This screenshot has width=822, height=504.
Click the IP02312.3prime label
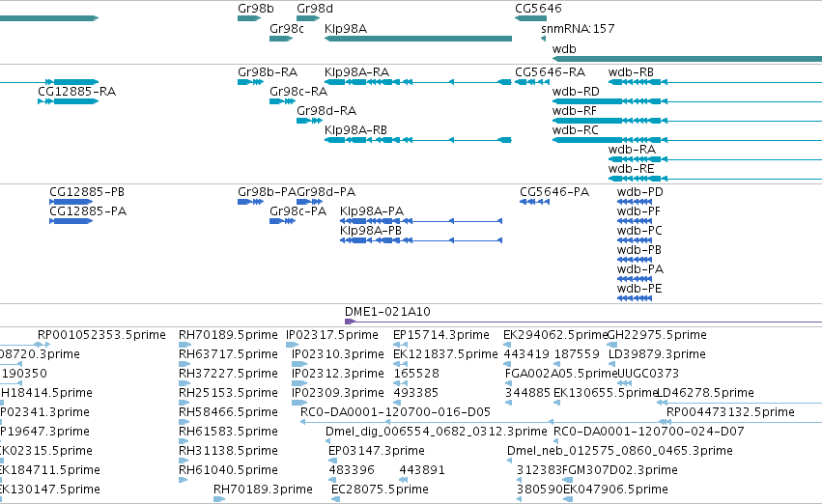(x=338, y=374)
